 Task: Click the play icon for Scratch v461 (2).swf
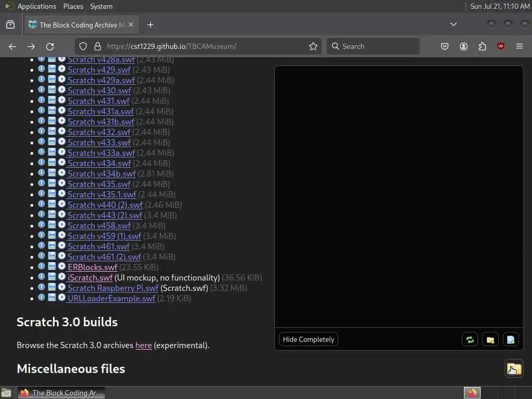click(x=62, y=256)
